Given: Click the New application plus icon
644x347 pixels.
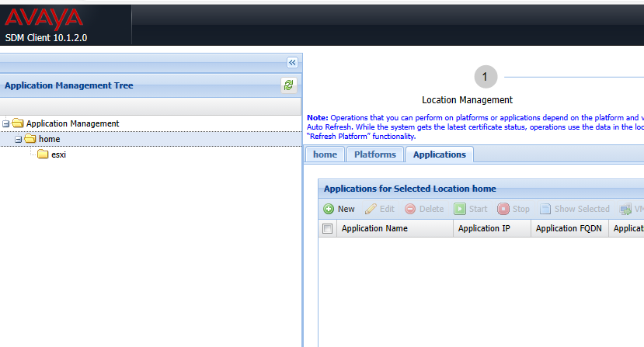Looking at the screenshot, I should 329,209.
